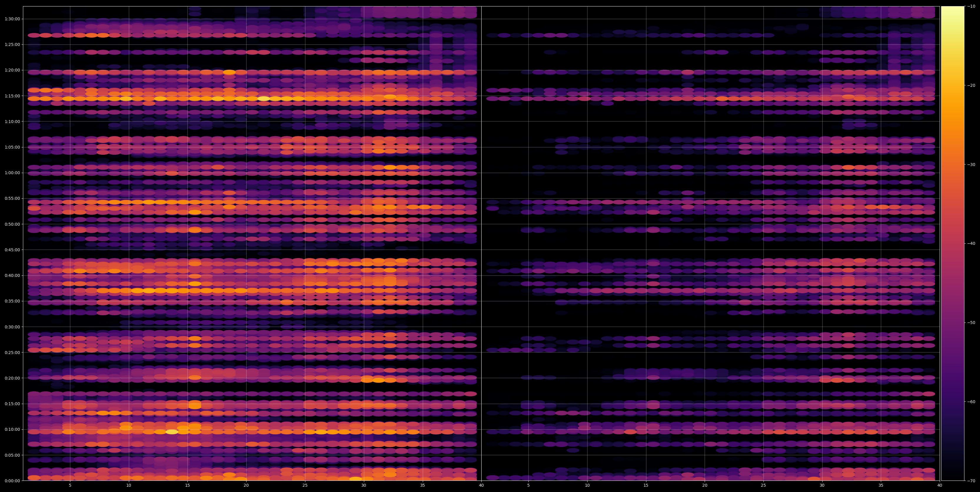Click the 1:00:00 time axis label
This screenshot has height=492, width=980.
click(12, 173)
